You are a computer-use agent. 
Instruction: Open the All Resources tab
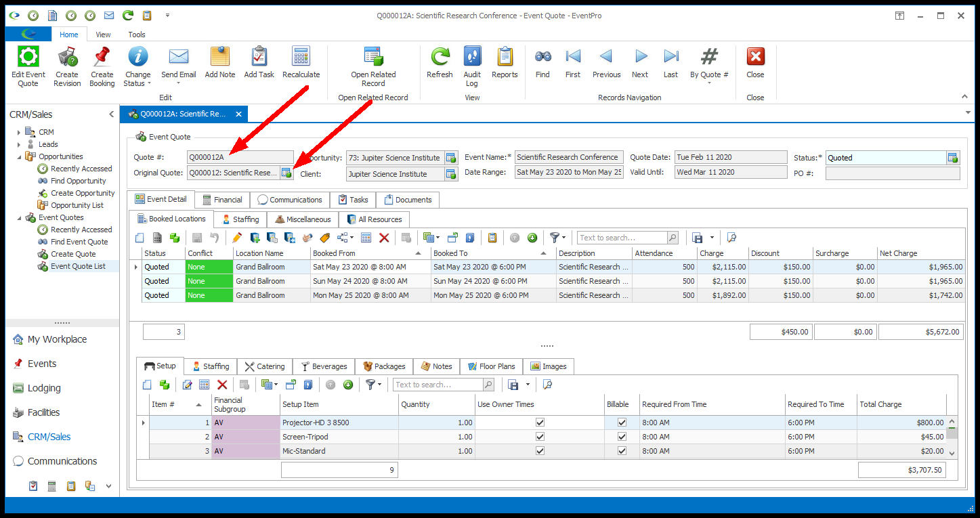pos(374,219)
